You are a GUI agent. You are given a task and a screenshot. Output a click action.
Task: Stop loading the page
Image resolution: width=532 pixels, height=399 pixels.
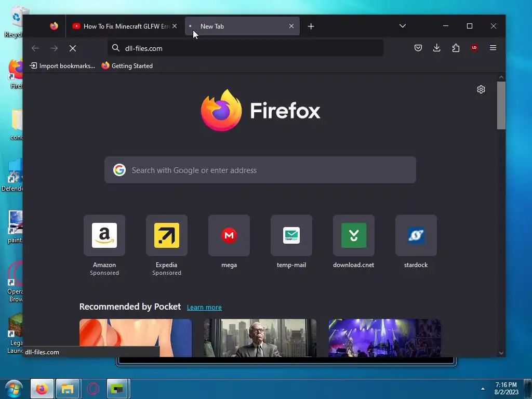pyautogui.click(x=73, y=48)
